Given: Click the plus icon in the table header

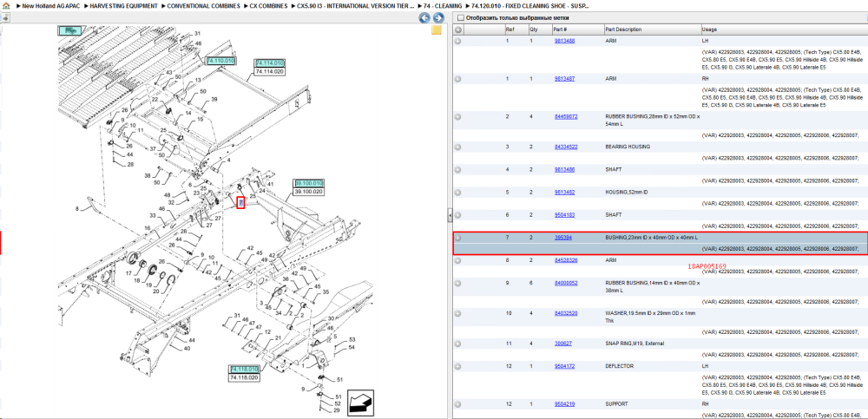Looking at the screenshot, I should coord(458,29).
